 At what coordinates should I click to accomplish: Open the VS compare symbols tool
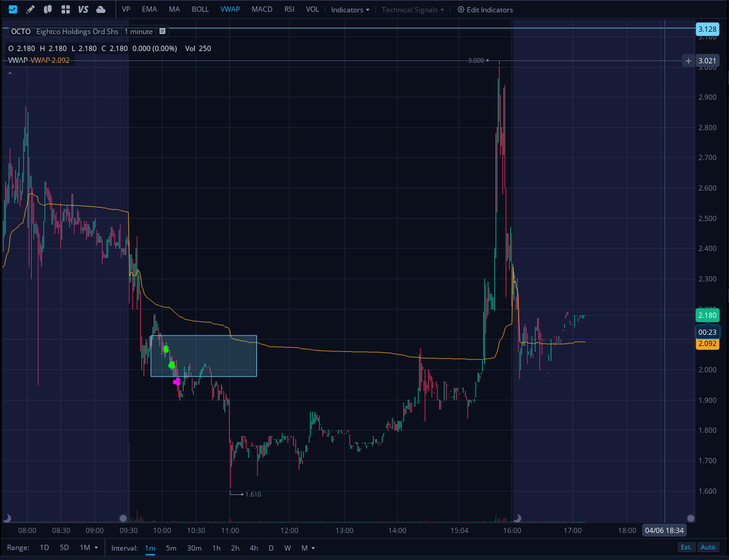[x=83, y=10]
